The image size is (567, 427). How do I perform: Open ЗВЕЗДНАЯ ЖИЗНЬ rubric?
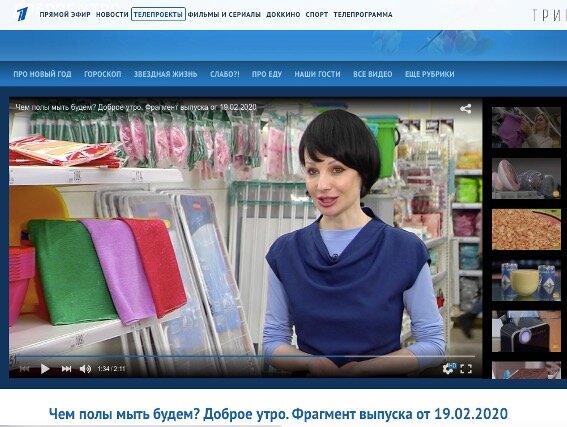pyautogui.click(x=166, y=74)
